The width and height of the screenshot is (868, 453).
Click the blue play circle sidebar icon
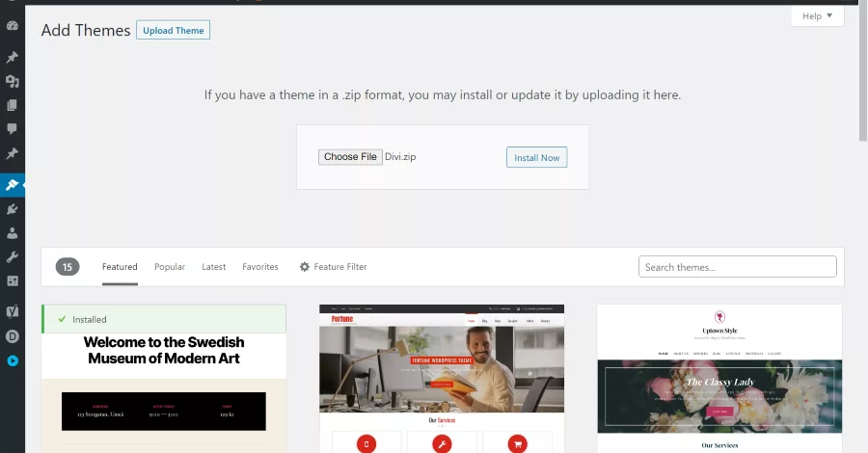click(13, 360)
